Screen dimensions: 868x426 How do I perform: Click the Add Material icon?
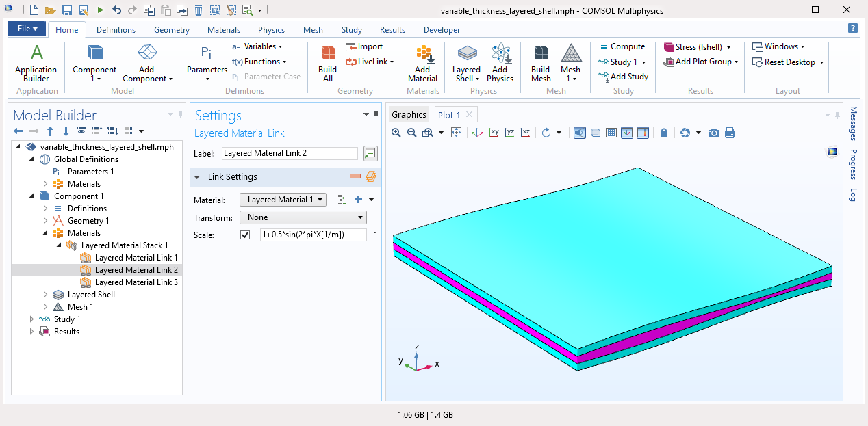422,63
